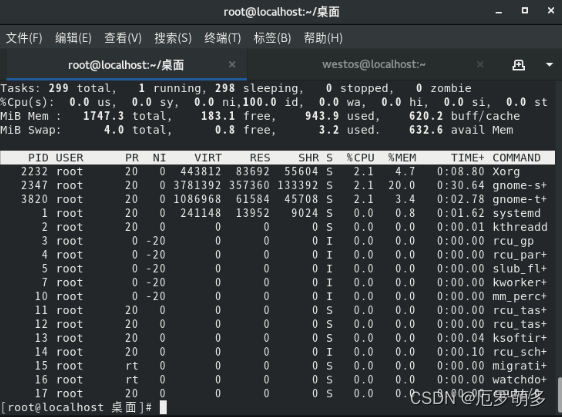Click the mm_perc+ process name
Screen dimensions: 562x417
[519, 297]
